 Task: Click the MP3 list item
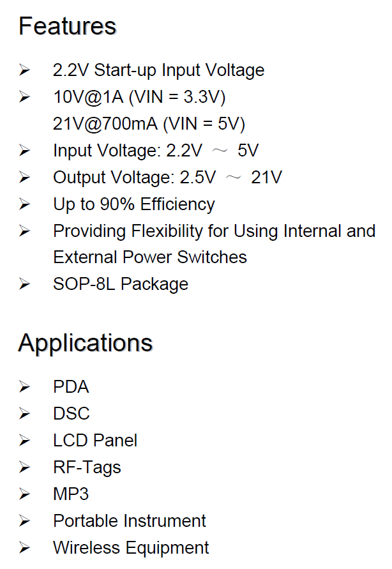(71, 494)
